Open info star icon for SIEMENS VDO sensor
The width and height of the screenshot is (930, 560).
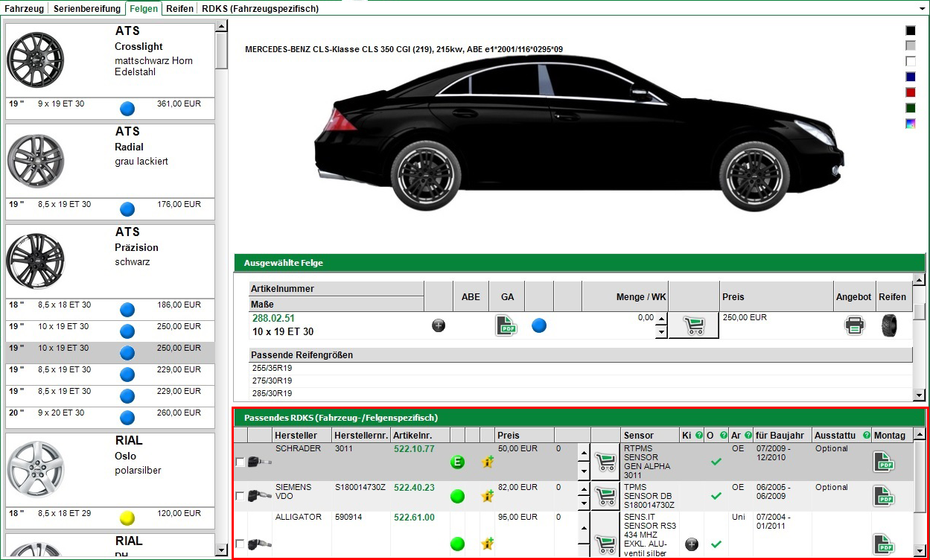pos(488,496)
